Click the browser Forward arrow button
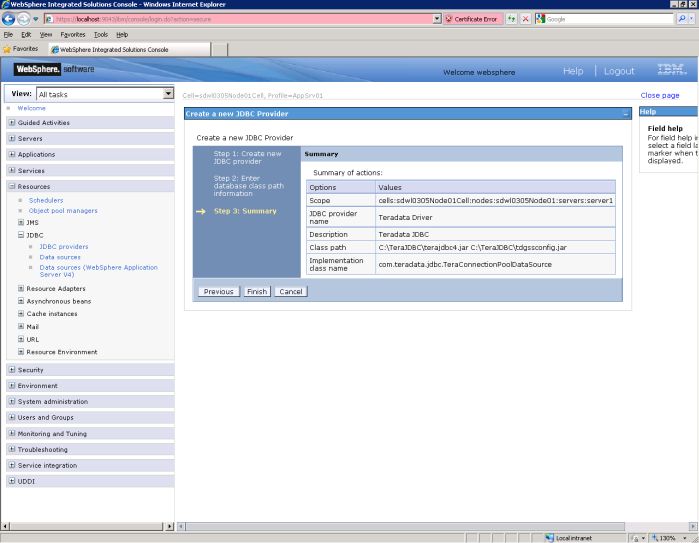Viewport: 699px width, 543px height. coord(24,19)
